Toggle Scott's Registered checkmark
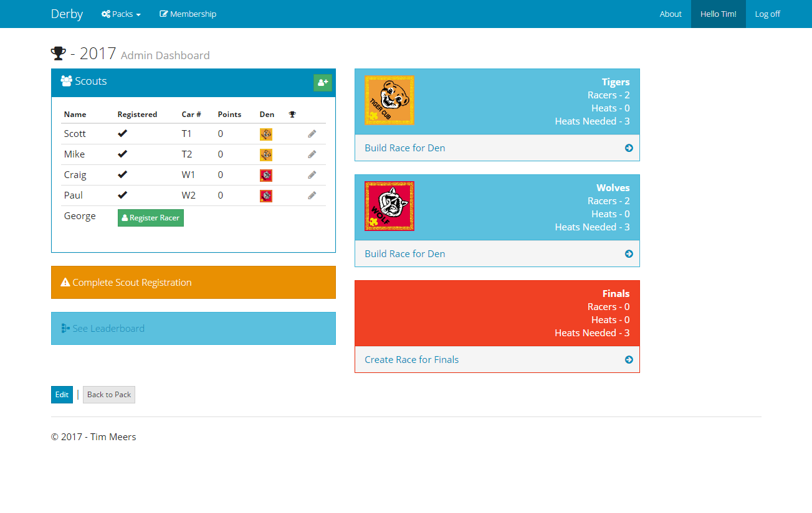 coord(122,133)
